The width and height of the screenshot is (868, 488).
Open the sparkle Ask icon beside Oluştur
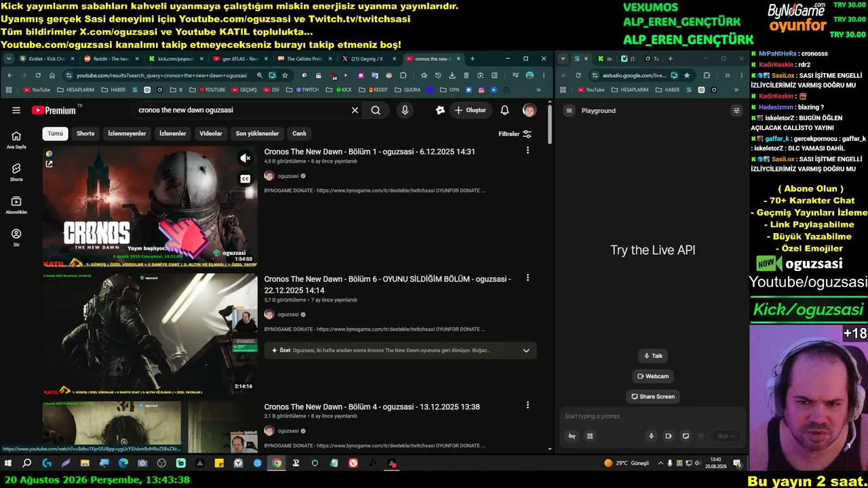click(440, 110)
